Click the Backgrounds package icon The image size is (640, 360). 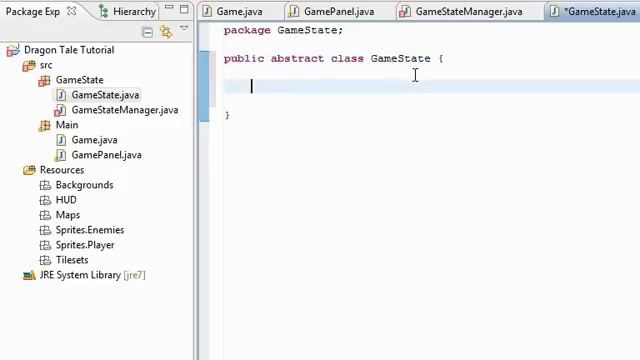click(x=45, y=185)
